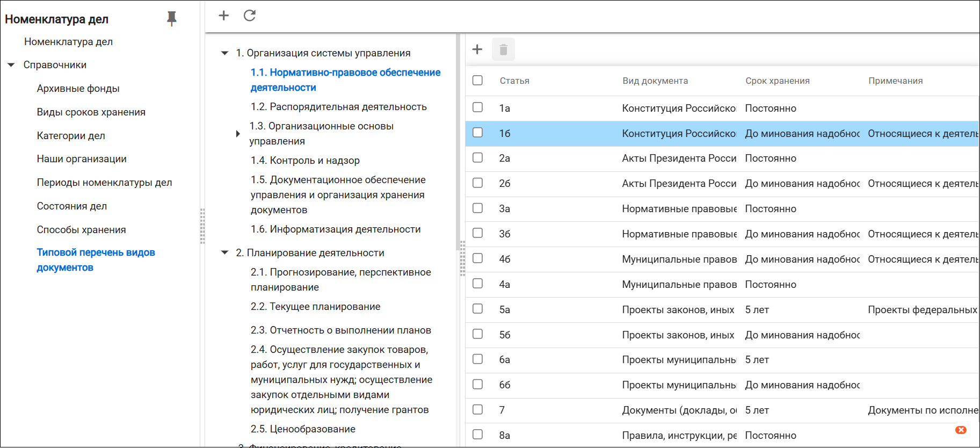The width and height of the screenshot is (980, 448).
Task: Open Наши организации reference
Action: (82, 159)
